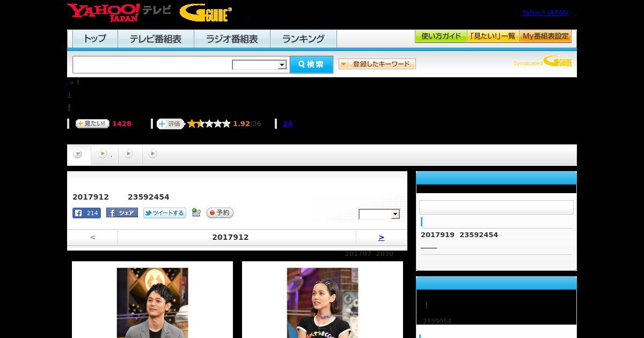Click the add-to-calendar icon

point(196,212)
